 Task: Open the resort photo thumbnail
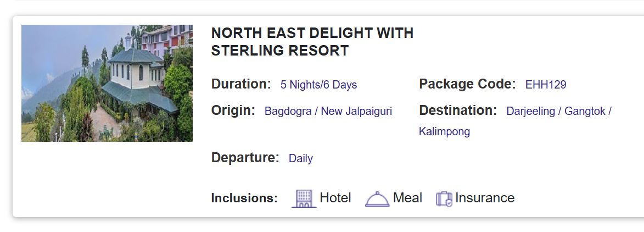coord(107,83)
